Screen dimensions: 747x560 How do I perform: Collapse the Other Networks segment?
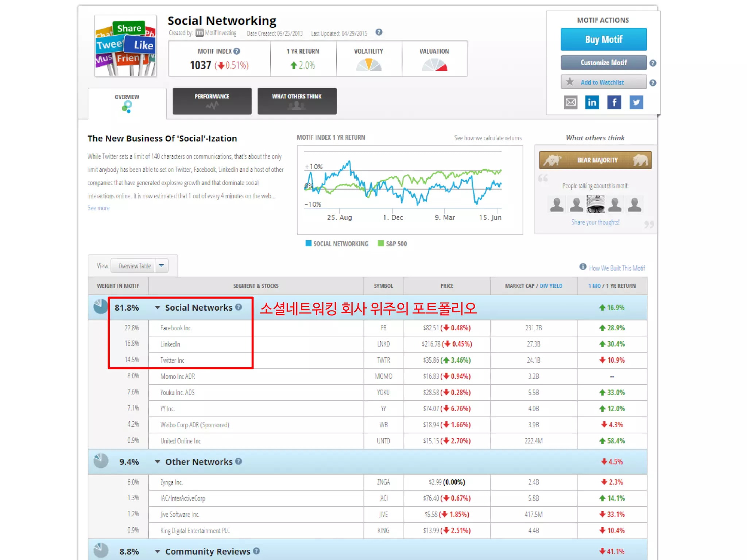pyautogui.click(x=158, y=462)
